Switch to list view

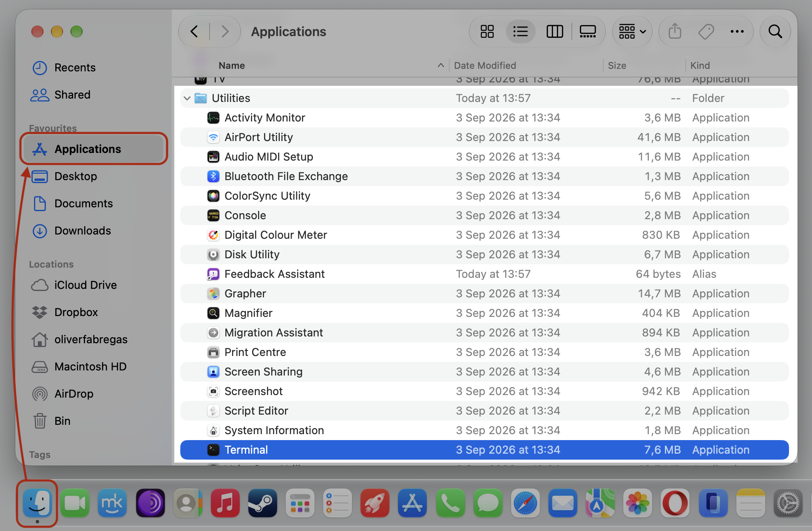520,31
